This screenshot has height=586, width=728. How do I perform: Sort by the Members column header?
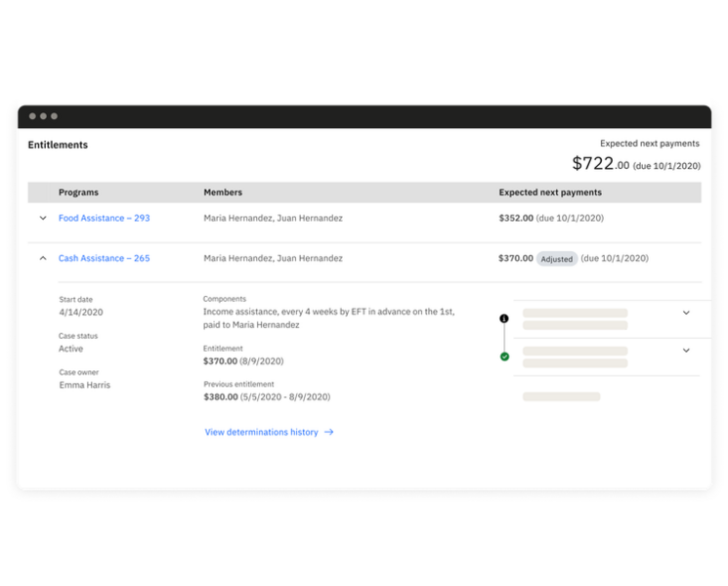tap(223, 192)
